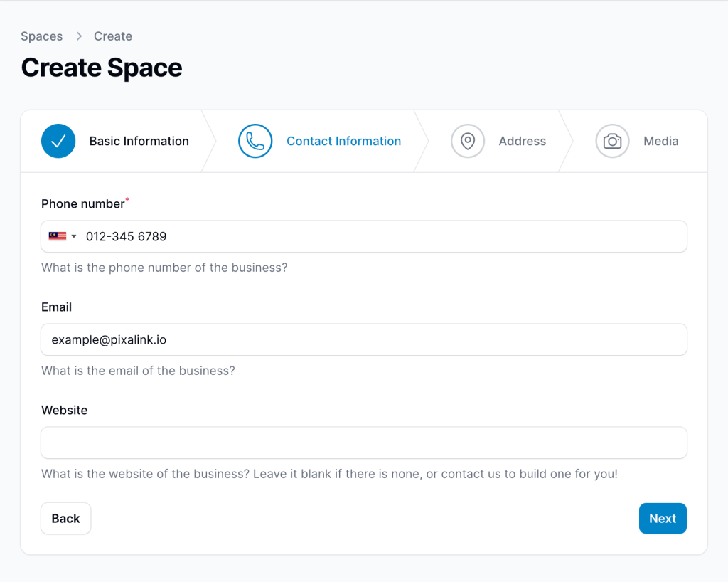Focus the Email input field
The width and height of the screenshot is (728, 582).
tap(364, 339)
